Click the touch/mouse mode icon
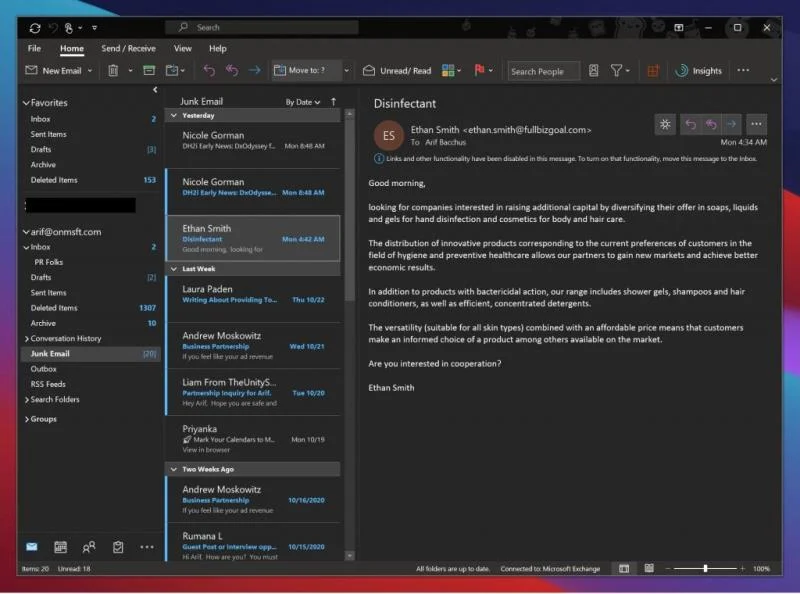 click(68, 28)
